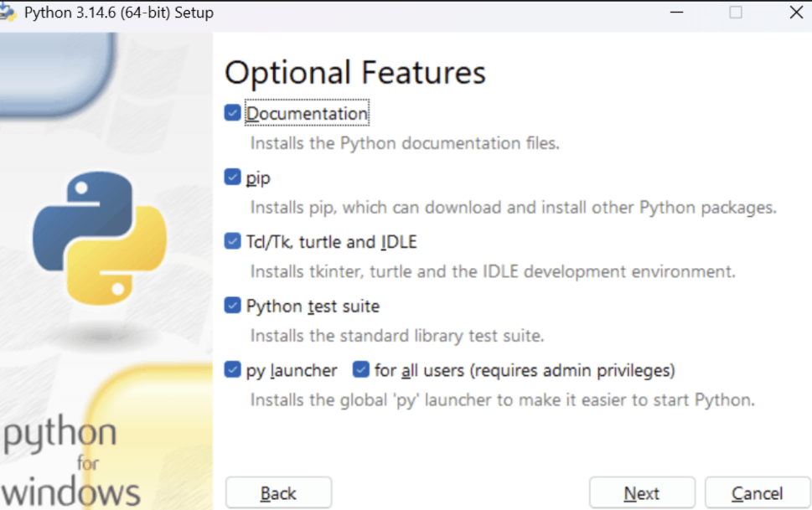Click the Optional Features heading
This screenshot has width=812, height=510.
[355, 72]
